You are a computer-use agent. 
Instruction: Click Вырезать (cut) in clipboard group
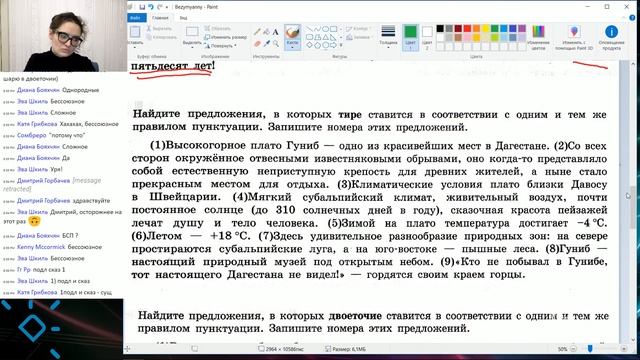click(159, 29)
